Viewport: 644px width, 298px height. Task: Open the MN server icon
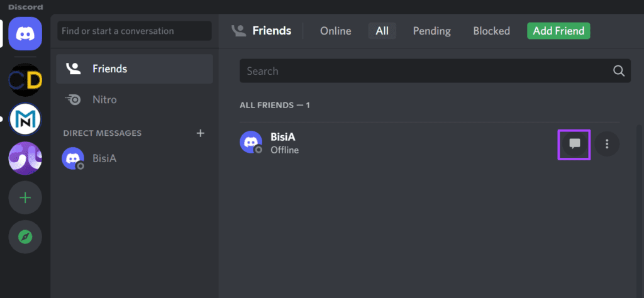pyautogui.click(x=25, y=119)
